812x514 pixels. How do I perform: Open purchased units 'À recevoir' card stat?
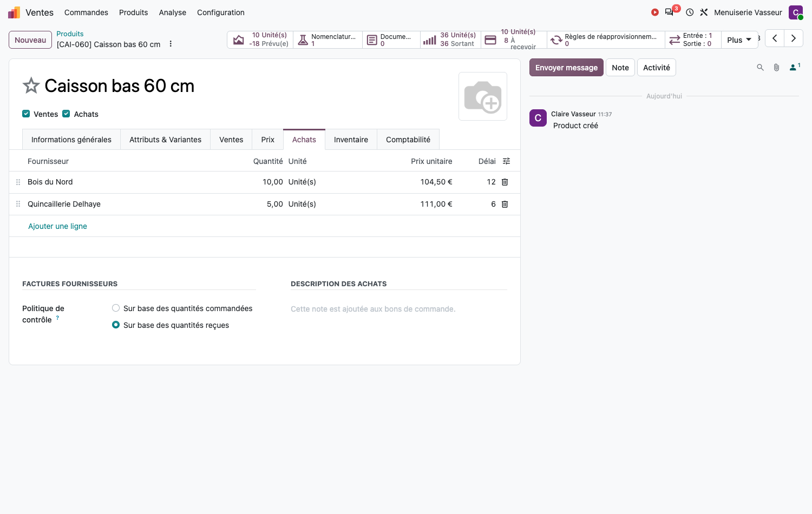pos(514,39)
